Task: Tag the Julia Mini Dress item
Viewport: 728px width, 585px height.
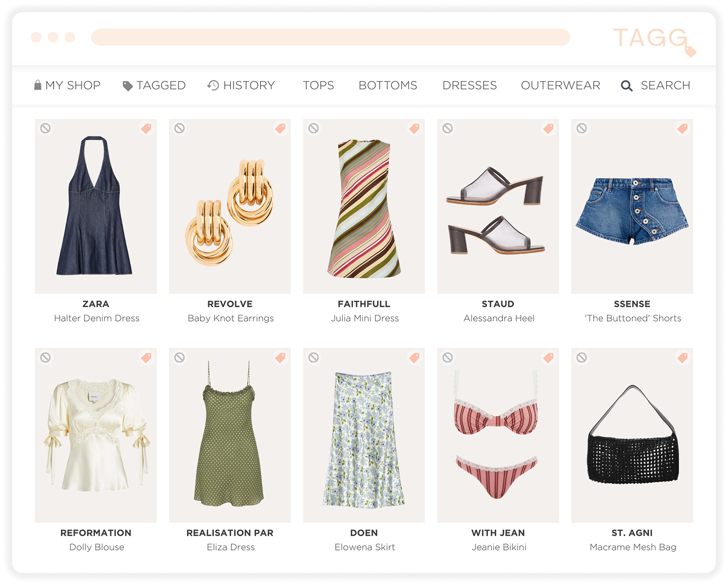Action: coord(414,128)
